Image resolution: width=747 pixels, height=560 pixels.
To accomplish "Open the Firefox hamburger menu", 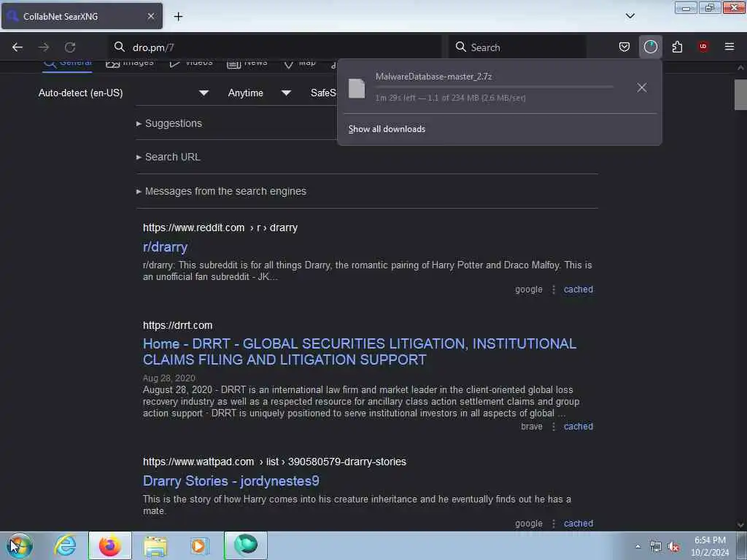I will click(729, 47).
